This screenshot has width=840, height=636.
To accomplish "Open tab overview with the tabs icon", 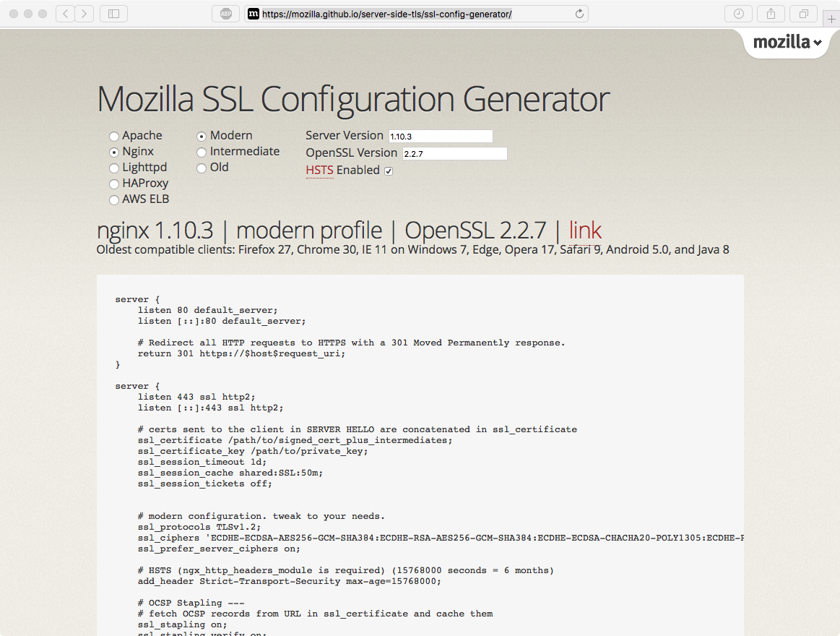I will pyautogui.click(x=802, y=13).
